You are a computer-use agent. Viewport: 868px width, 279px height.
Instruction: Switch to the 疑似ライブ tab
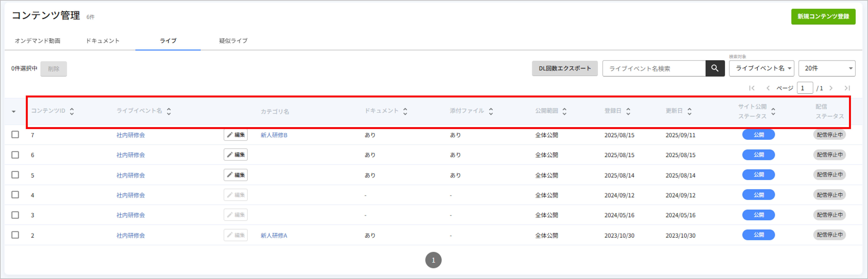coord(233,41)
